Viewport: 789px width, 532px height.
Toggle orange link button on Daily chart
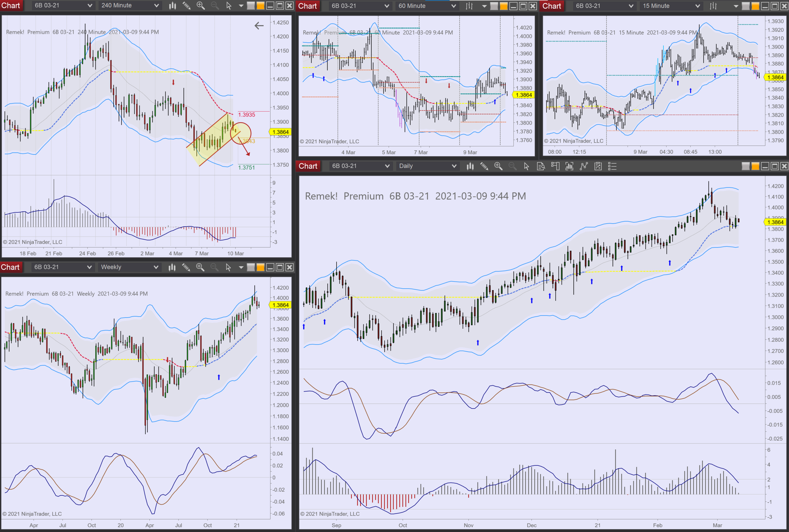(756, 166)
